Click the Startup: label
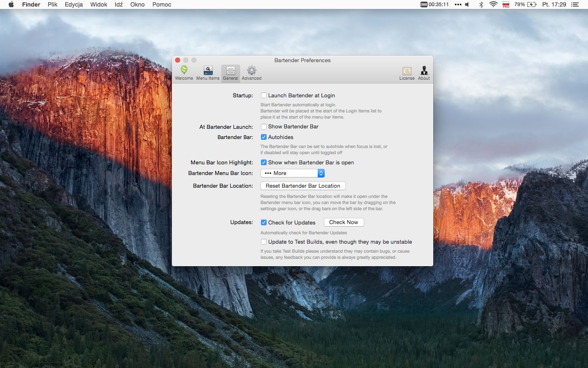588x368 pixels. [x=243, y=95]
